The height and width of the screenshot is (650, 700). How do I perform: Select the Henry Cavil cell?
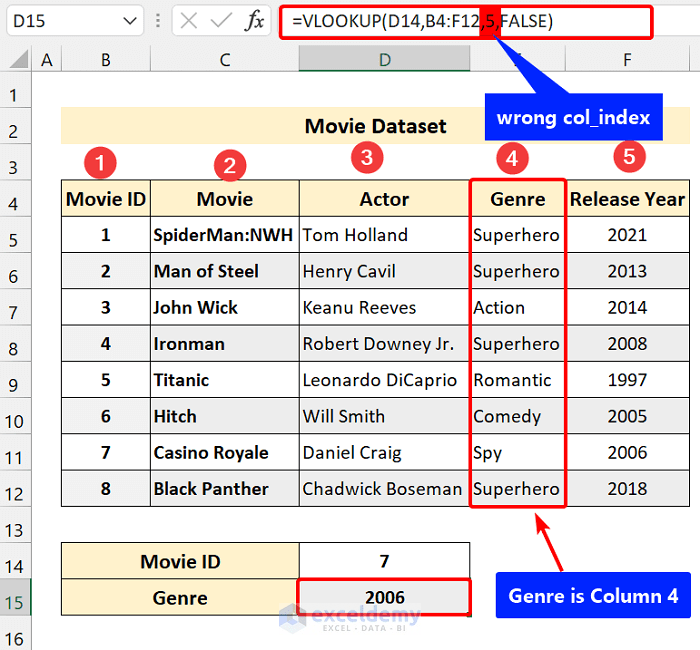point(384,271)
